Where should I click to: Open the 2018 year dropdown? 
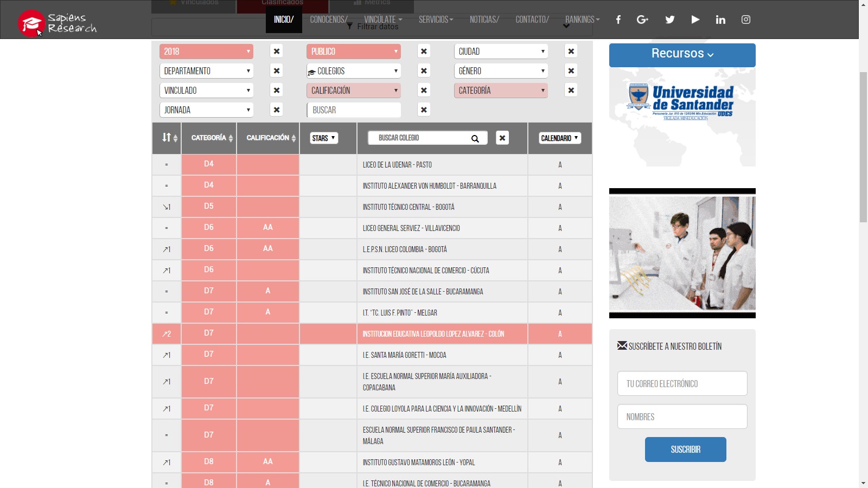[x=206, y=52]
